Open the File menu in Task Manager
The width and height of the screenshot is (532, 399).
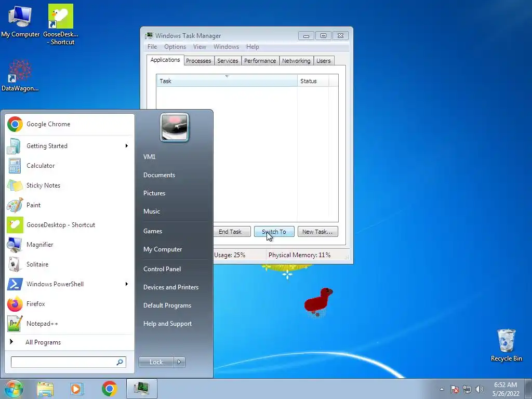pyautogui.click(x=152, y=47)
